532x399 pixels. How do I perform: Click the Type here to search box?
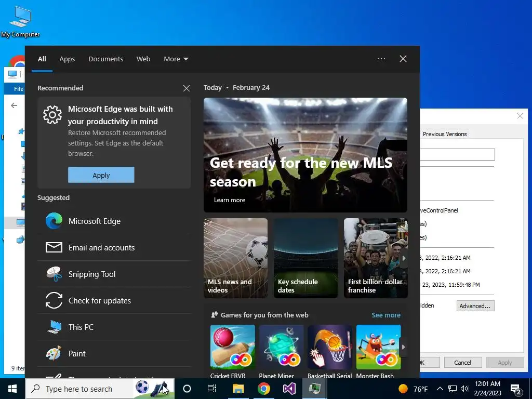[100, 389]
